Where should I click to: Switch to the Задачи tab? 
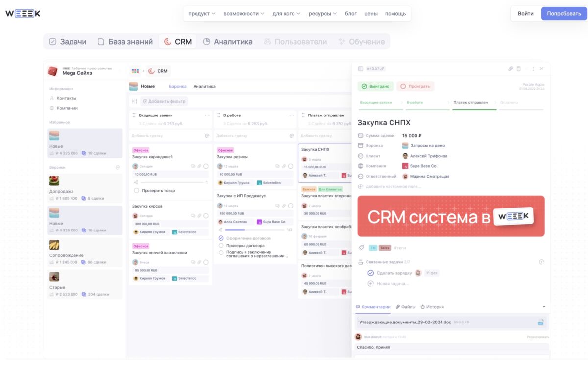(x=68, y=42)
